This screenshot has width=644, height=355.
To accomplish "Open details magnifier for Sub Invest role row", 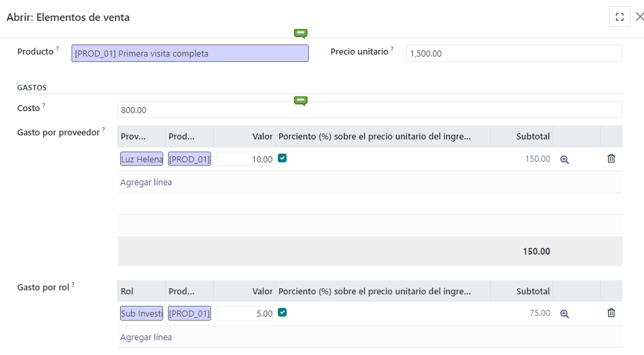I will 564,314.
